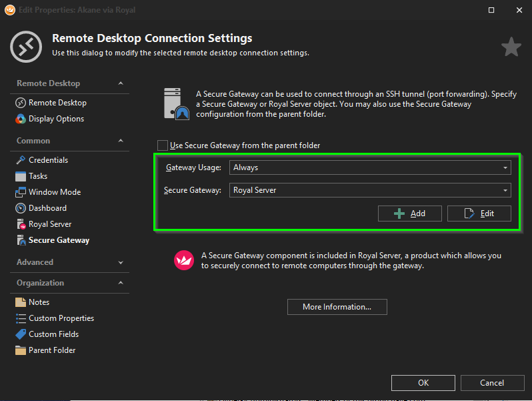Image resolution: width=532 pixels, height=401 pixels.
Task: Click the Dashboard gauge icon
Action: tap(21, 208)
